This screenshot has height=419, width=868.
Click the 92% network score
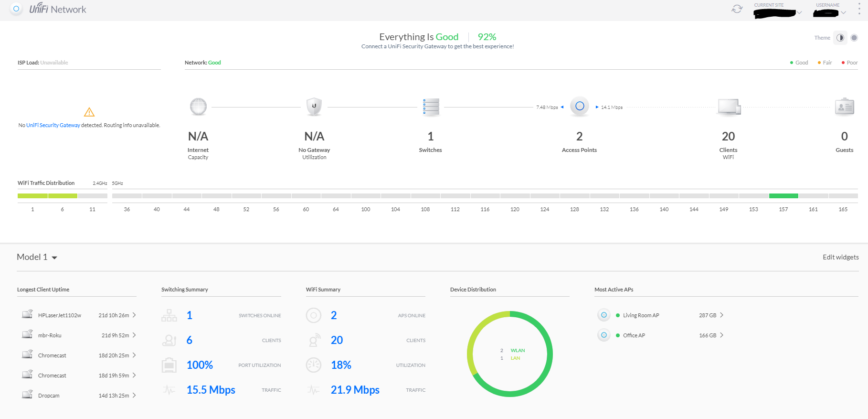487,37
